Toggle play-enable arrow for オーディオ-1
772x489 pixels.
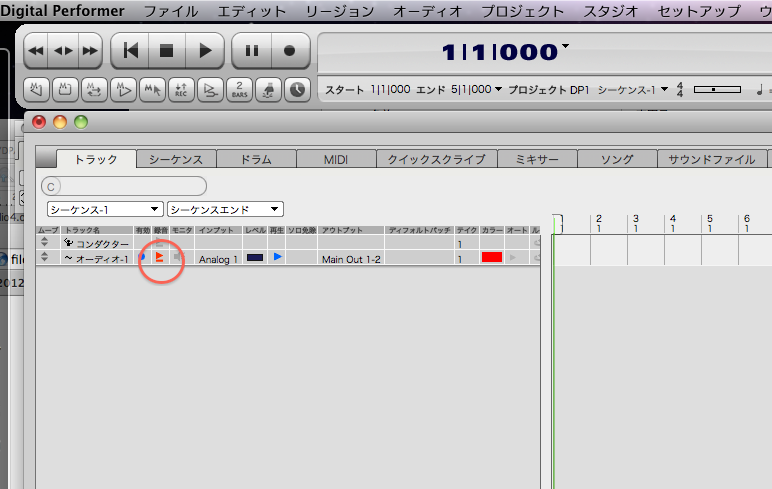click(x=278, y=257)
